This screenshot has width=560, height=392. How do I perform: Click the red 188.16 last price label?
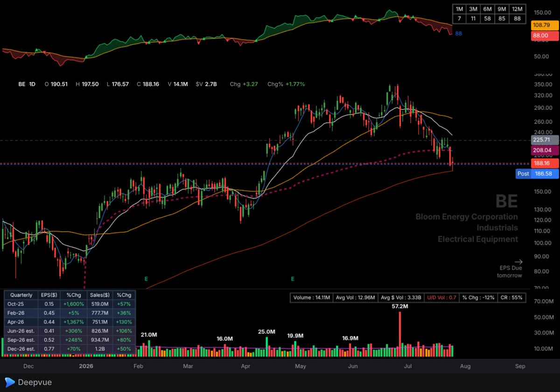pos(544,164)
